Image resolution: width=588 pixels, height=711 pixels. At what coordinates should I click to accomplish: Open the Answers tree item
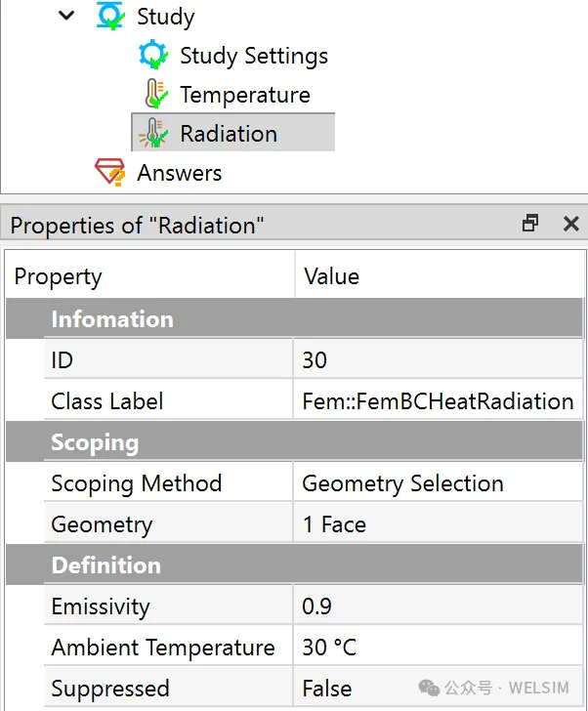(x=179, y=173)
